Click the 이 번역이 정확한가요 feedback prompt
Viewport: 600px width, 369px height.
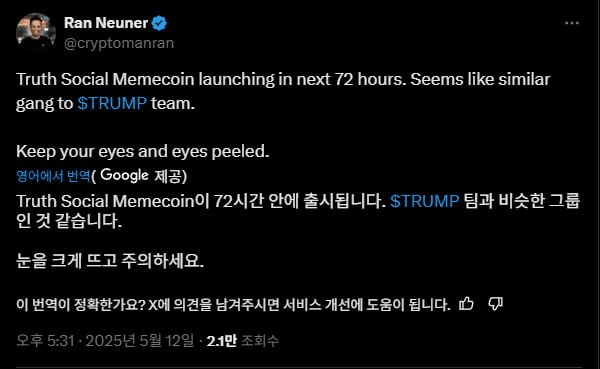(x=233, y=305)
